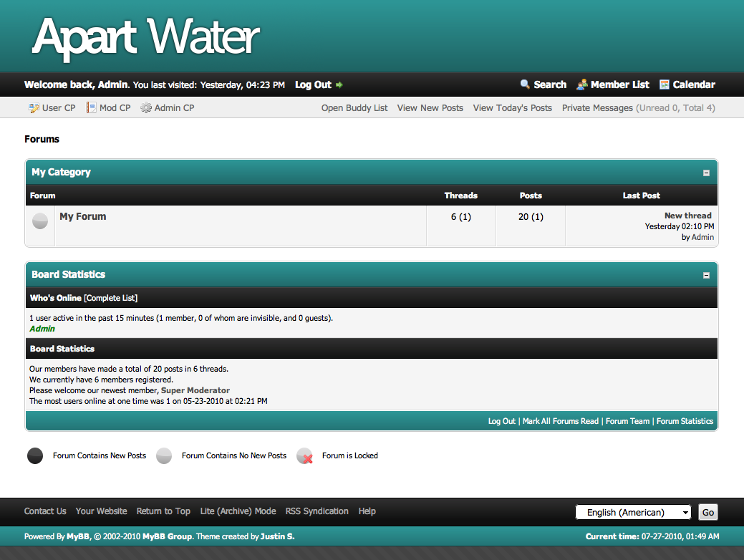Open Super Moderator member profile
Viewport: 744px width, 560px height.
[x=195, y=390]
